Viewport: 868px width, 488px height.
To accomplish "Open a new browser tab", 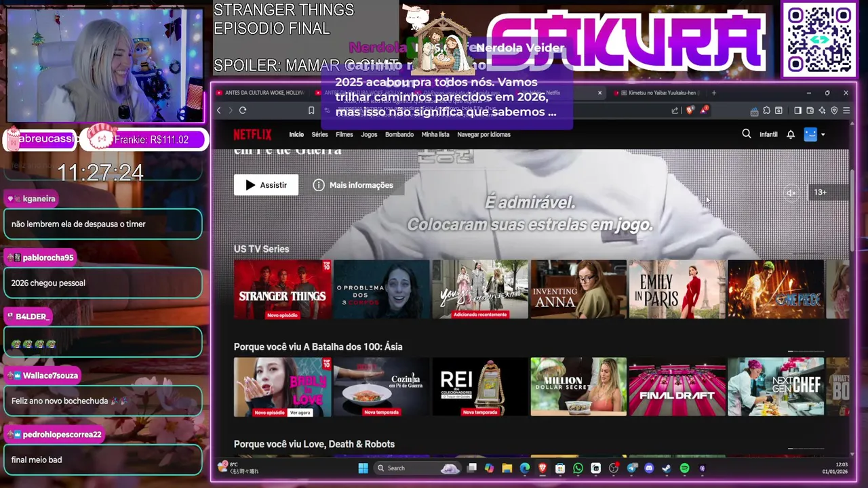I will tap(714, 93).
